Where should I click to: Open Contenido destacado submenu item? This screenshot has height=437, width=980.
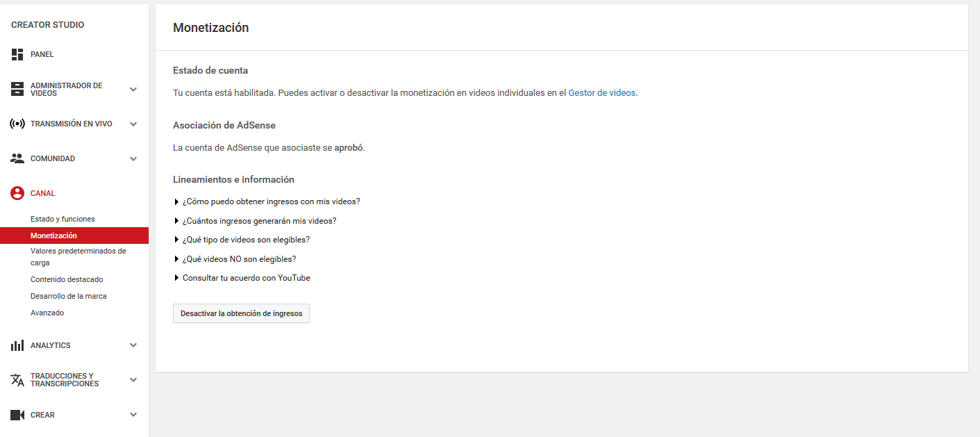(67, 279)
